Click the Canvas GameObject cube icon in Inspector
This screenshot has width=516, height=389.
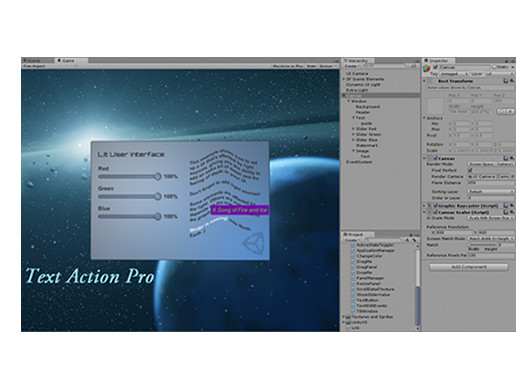(x=427, y=69)
